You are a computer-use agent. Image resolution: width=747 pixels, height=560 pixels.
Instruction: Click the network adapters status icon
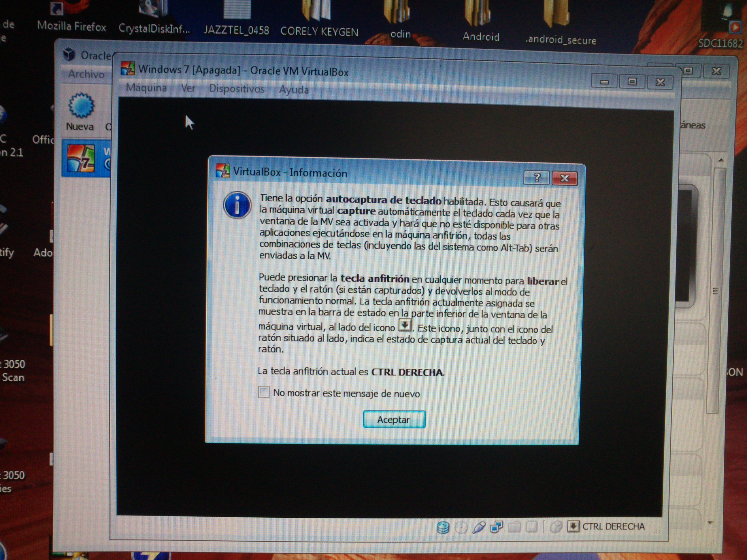497,527
